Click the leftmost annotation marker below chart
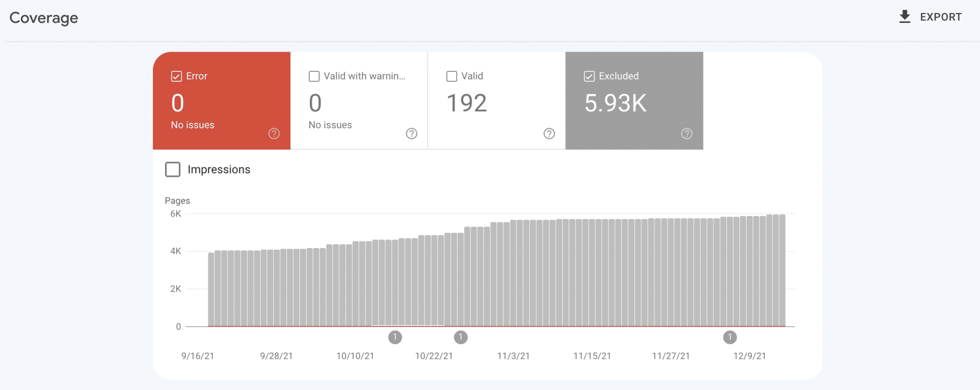 395,337
